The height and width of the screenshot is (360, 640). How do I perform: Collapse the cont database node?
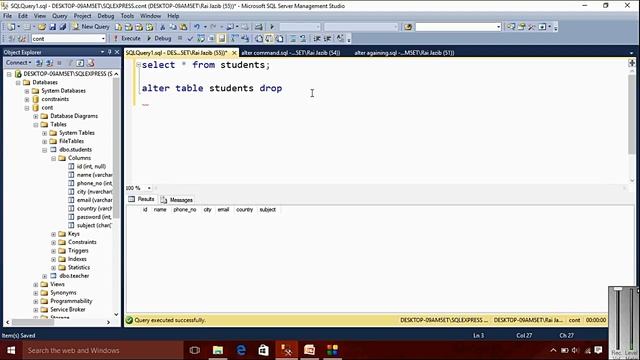click(x=27, y=108)
